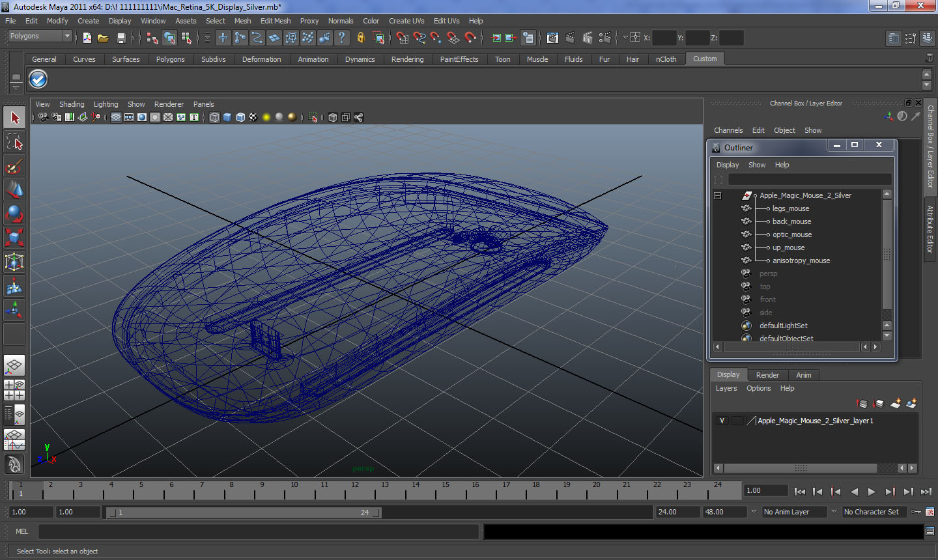Click the checkmark shelf button
The width and height of the screenshot is (938, 560).
pos(38,79)
